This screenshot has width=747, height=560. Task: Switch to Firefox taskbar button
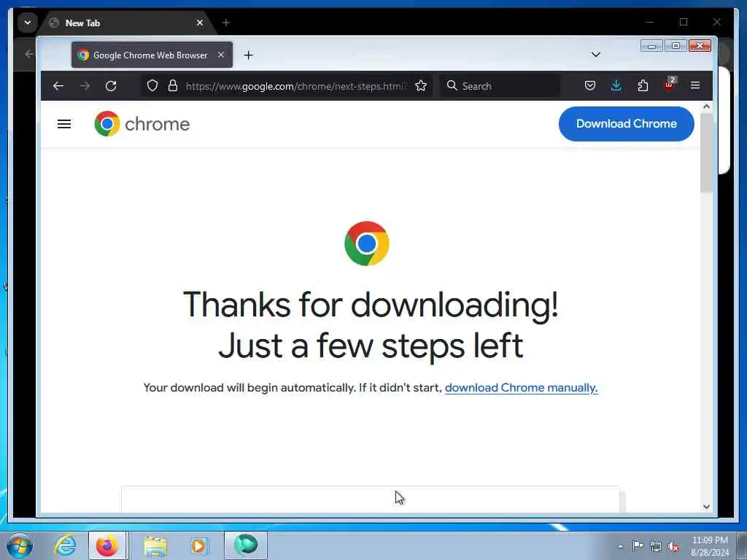(x=107, y=545)
